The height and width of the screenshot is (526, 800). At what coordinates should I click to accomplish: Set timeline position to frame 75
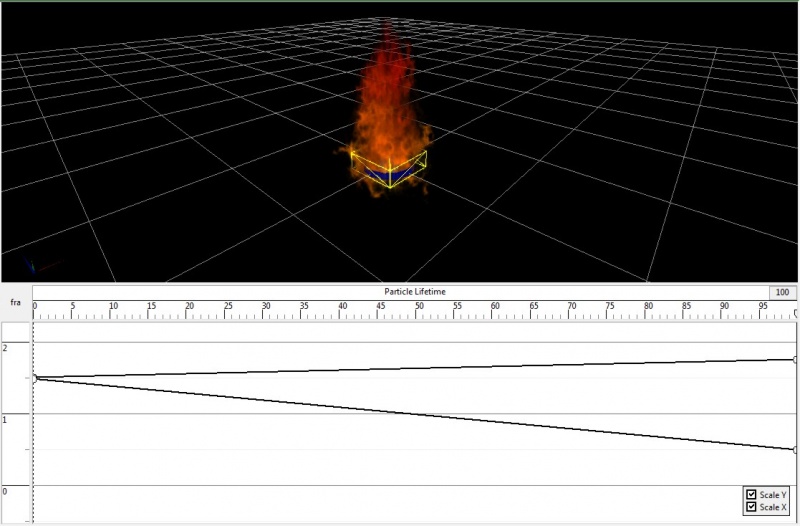click(611, 308)
